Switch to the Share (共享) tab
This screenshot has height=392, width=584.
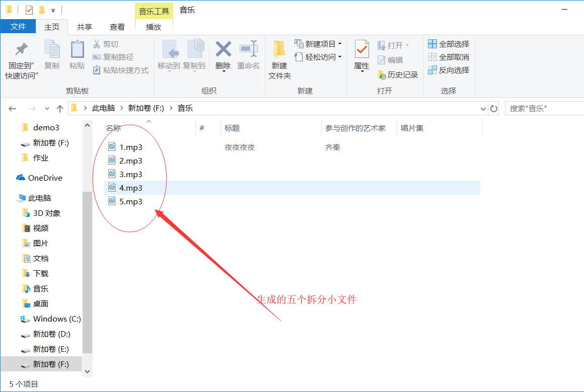pyautogui.click(x=85, y=27)
